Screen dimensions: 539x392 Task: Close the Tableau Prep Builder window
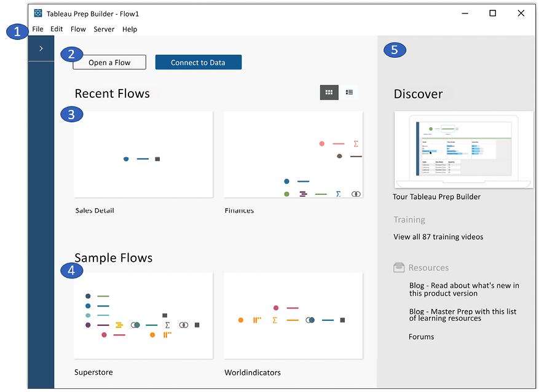[x=521, y=13]
